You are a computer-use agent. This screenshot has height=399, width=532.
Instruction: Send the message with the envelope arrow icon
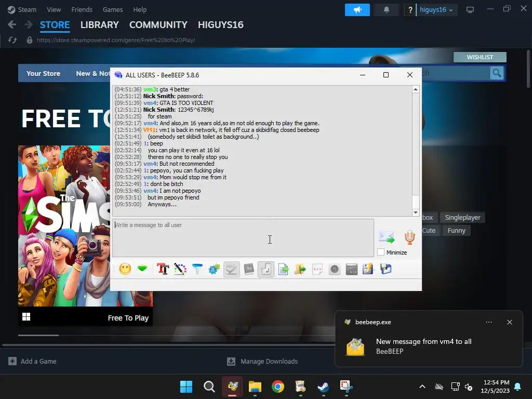(x=387, y=237)
